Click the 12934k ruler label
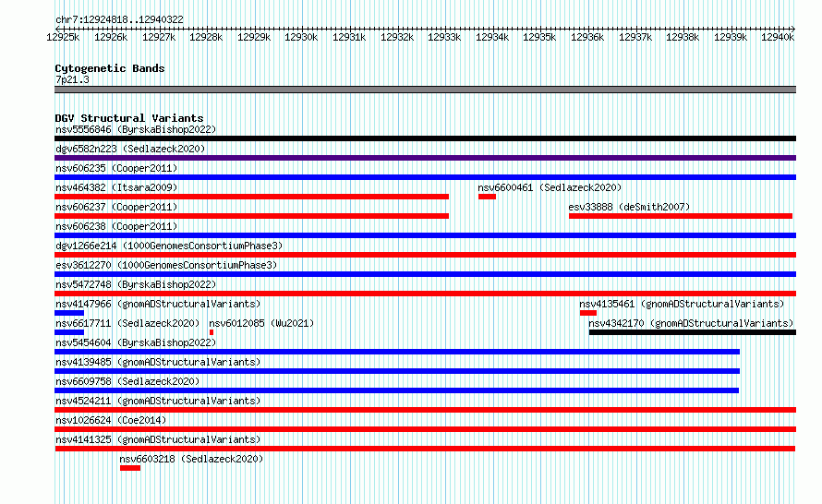Screen dimensions: 822x504 coord(492,37)
